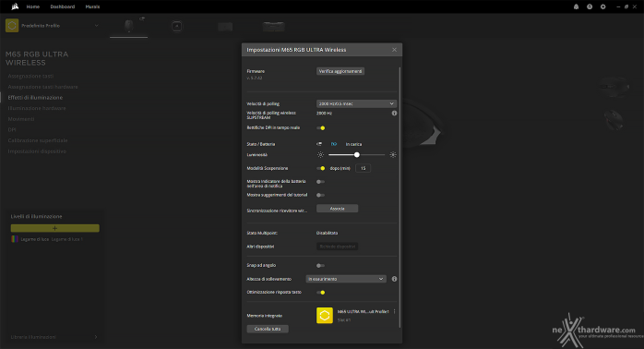
Task: Show info about SLIPSTREAM wireless polling rate
Action: [x=394, y=113]
